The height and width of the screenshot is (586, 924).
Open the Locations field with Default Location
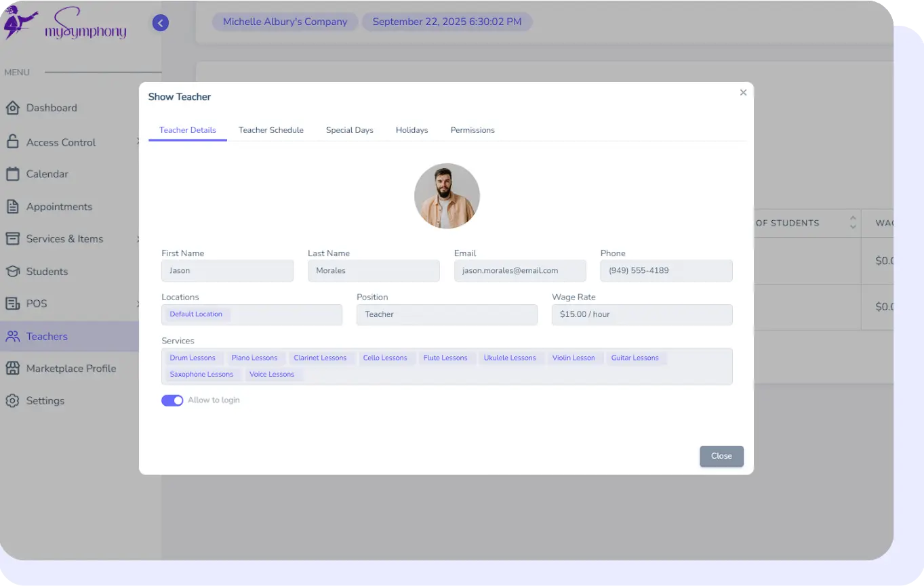252,314
